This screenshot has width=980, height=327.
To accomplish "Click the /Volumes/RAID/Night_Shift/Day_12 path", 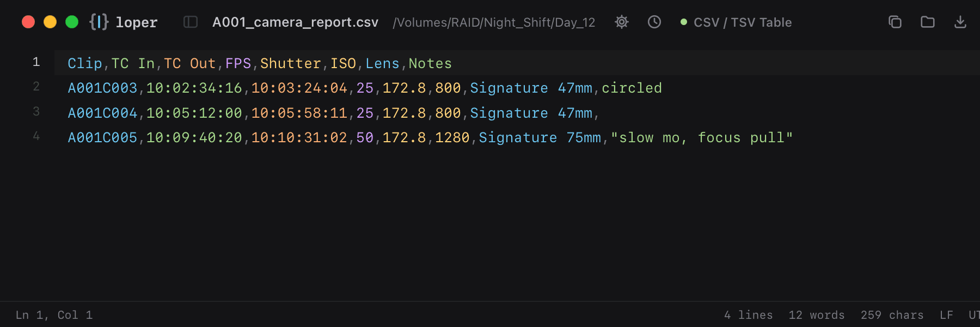I will [x=494, y=22].
